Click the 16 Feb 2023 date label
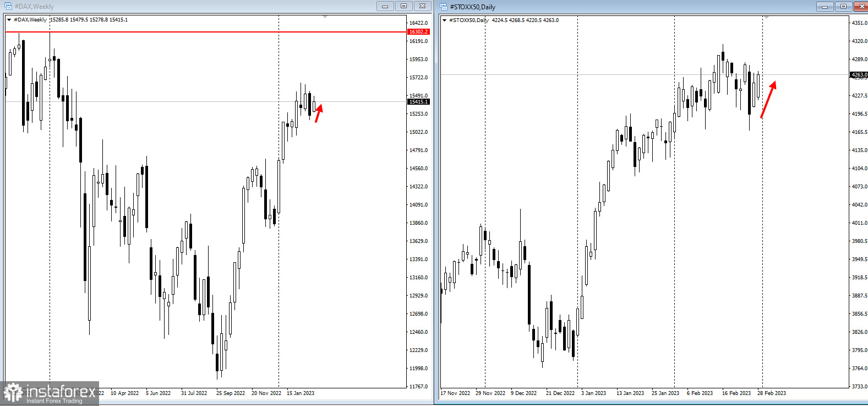This screenshot has width=868, height=406. click(x=736, y=393)
